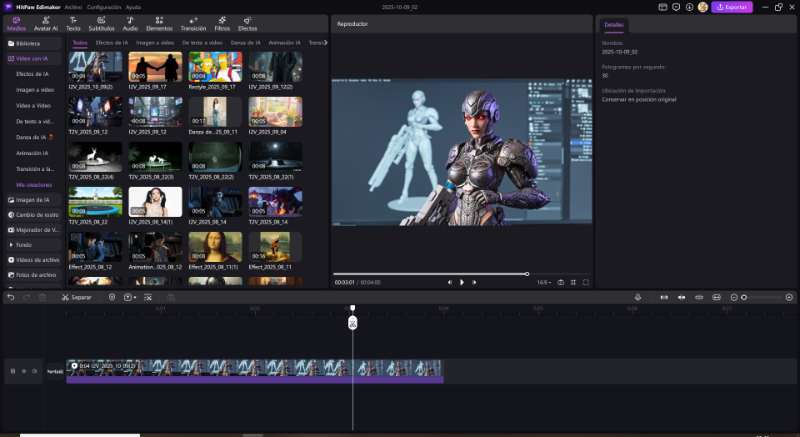Open the Filtros panel
800x437 pixels.
[221, 23]
